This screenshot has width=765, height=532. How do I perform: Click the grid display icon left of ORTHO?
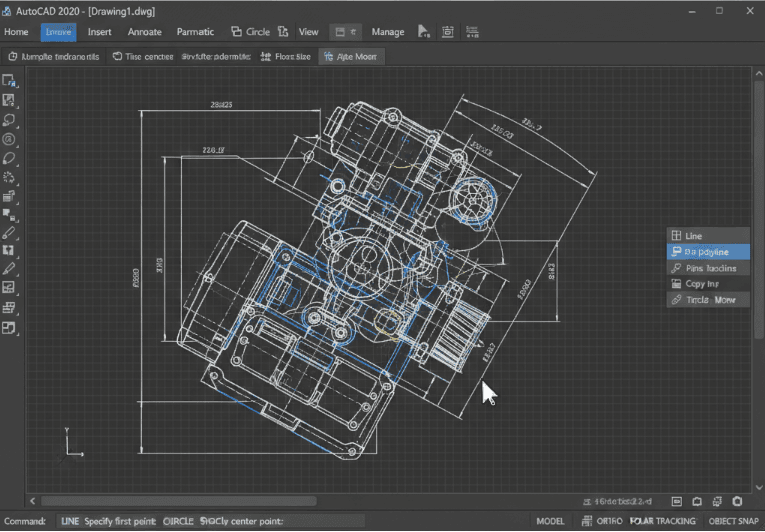(587, 521)
